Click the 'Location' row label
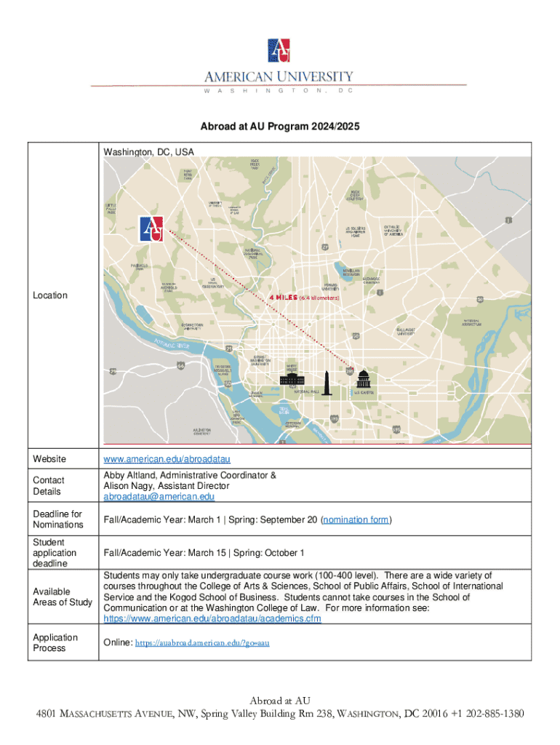 [x=50, y=295]
